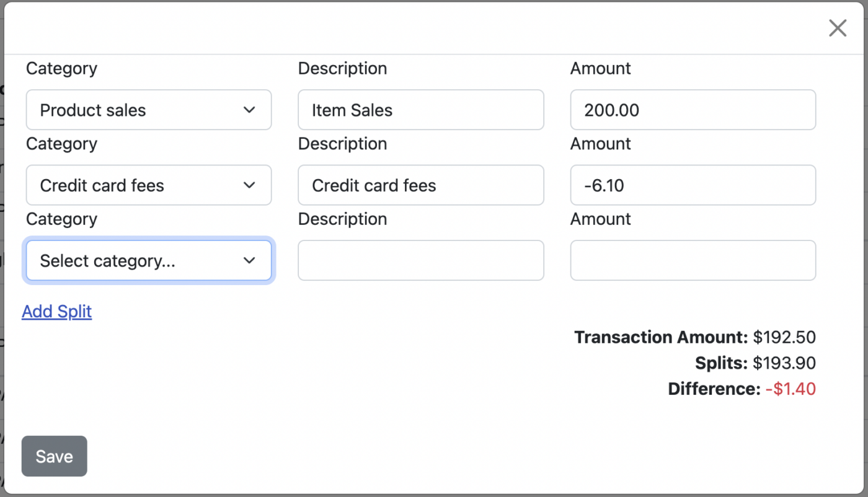The image size is (868, 497).
Task: Click the Category label above Product sales
Action: point(61,68)
